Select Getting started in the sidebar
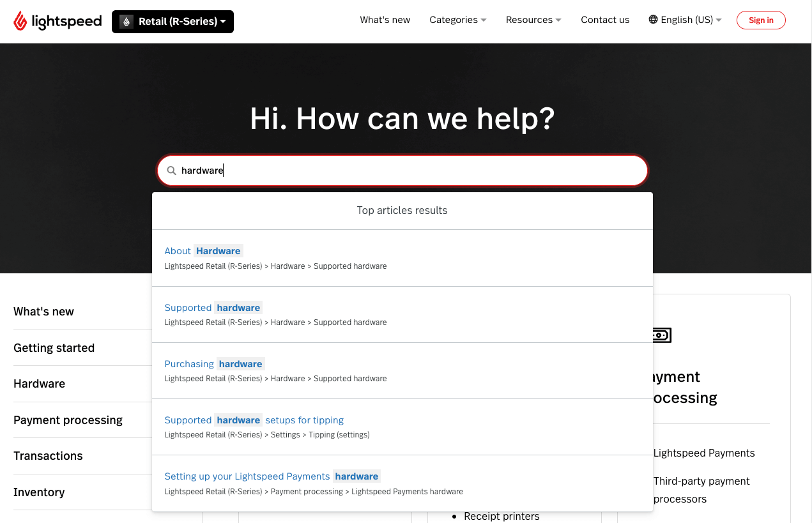 (54, 348)
